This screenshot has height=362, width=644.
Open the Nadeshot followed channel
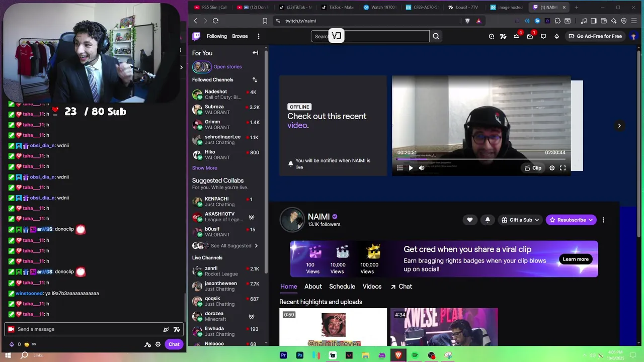coord(225,95)
